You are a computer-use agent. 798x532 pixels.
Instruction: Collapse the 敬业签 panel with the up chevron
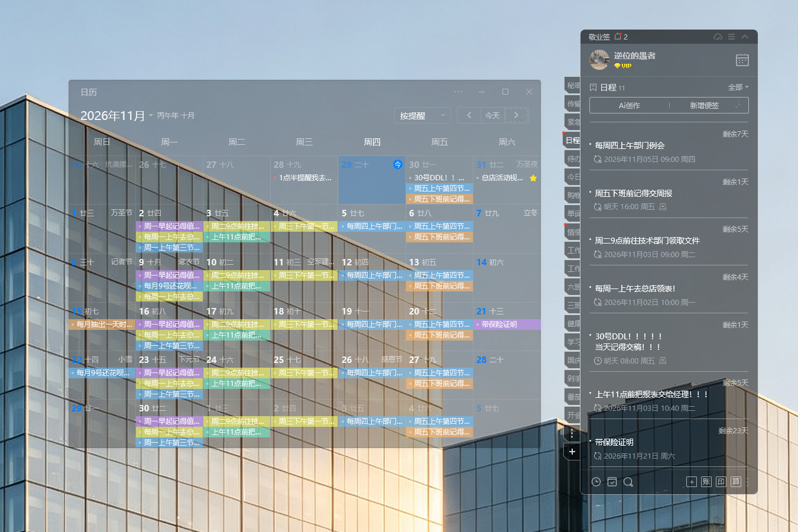click(x=745, y=37)
